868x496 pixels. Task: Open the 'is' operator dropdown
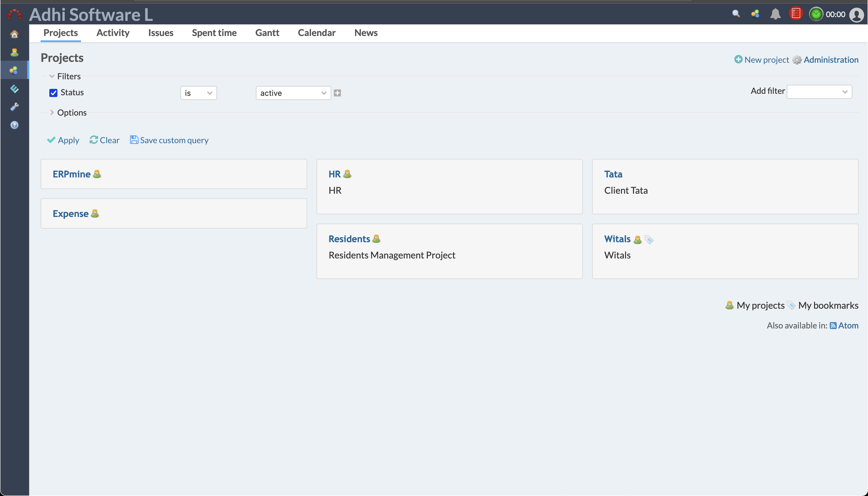pyautogui.click(x=198, y=93)
